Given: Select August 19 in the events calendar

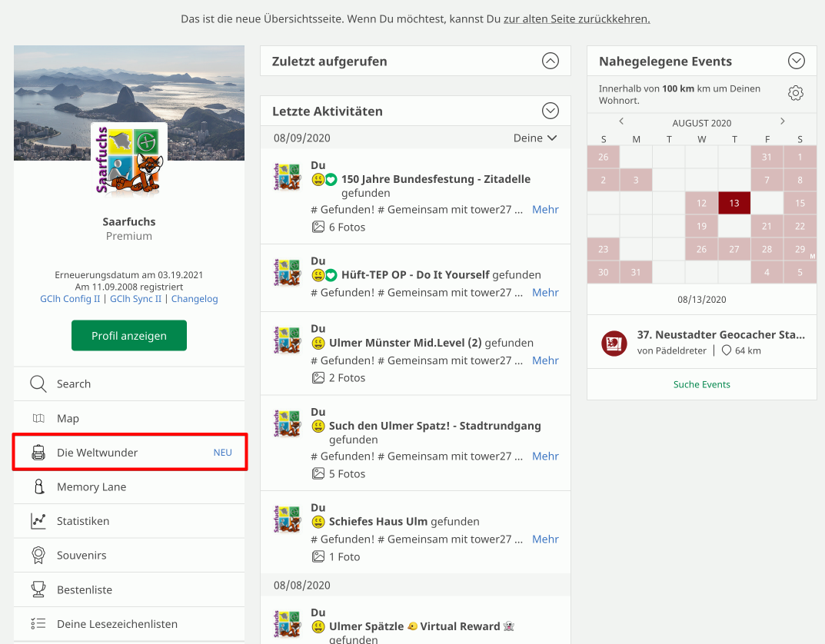Looking at the screenshot, I should coord(701,226).
